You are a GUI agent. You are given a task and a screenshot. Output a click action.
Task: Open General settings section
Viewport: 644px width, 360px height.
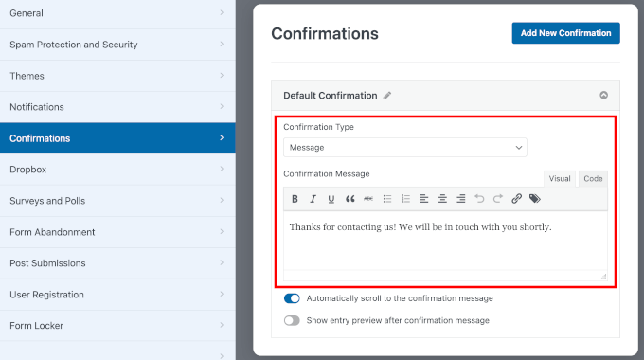click(x=117, y=13)
